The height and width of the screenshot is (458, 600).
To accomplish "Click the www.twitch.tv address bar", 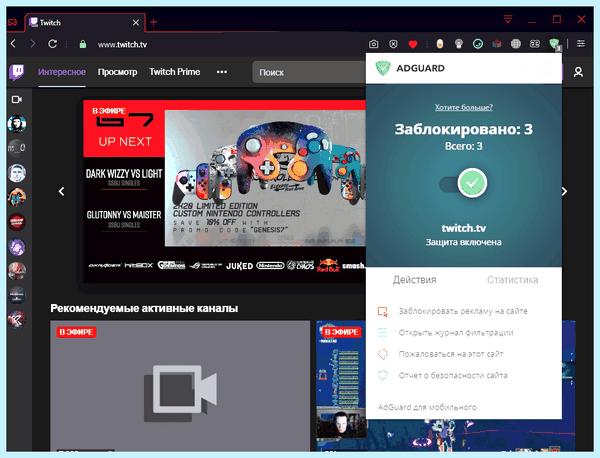I will coord(122,44).
